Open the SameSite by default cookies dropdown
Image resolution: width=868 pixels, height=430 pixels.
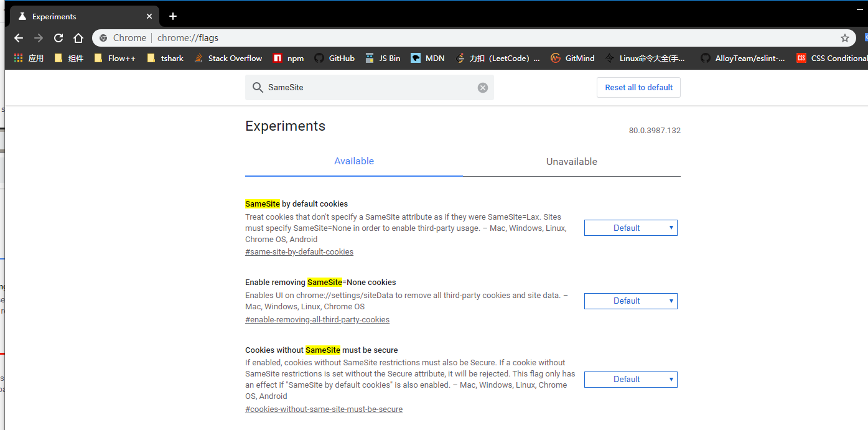click(630, 227)
